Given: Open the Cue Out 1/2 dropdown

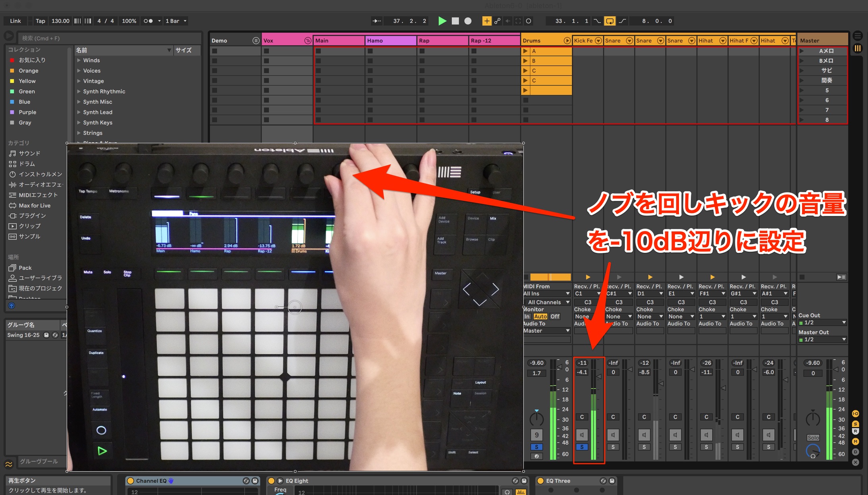Looking at the screenshot, I should click(822, 323).
